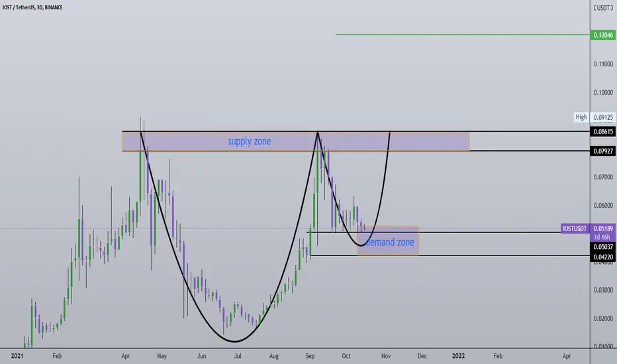This screenshot has width=617, height=364.
Task: Click the 0.10000 price axis value
Action: point(603,92)
